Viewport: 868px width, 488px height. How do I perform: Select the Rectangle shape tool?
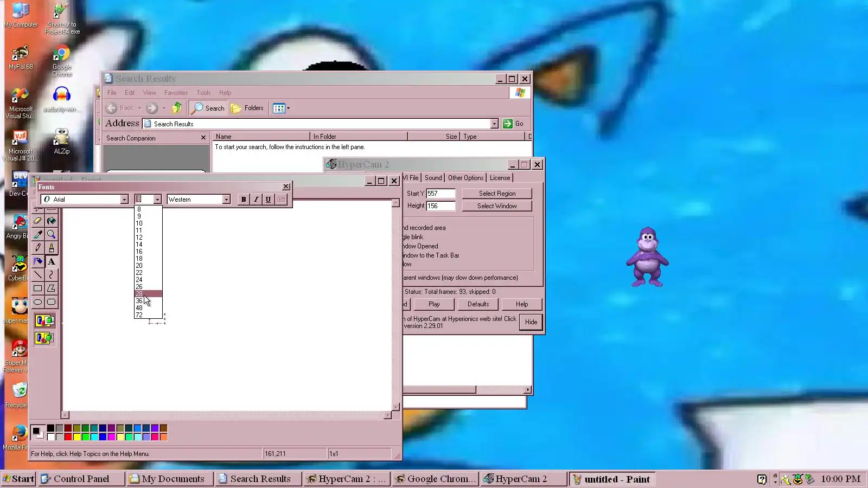click(x=38, y=288)
